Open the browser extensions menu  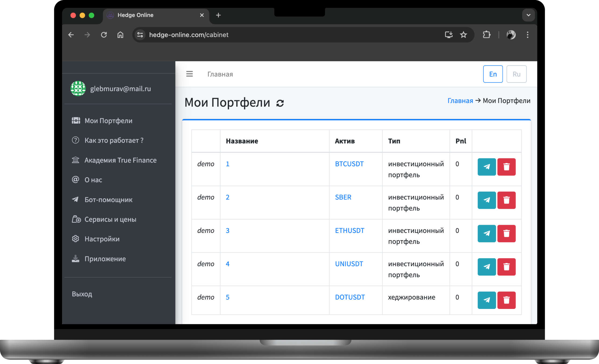click(x=486, y=35)
